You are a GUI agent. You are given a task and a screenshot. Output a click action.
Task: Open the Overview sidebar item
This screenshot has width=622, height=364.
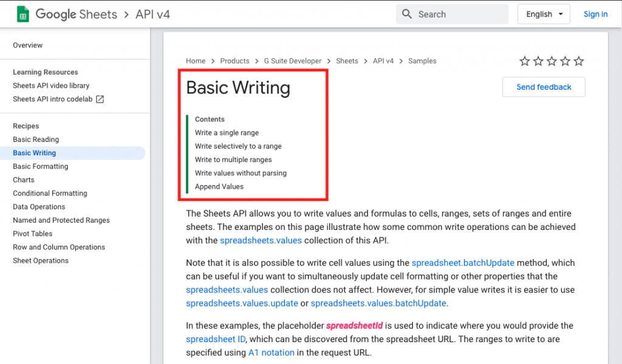pyautogui.click(x=27, y=45)
